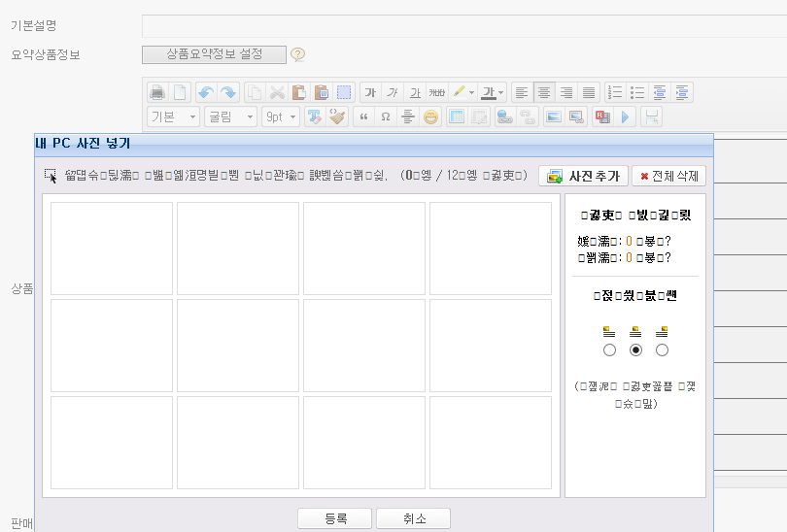Screen dimensions: 787x532
Task: Click the print icon in editor toolbar
Action: click(x=157, y=93)
